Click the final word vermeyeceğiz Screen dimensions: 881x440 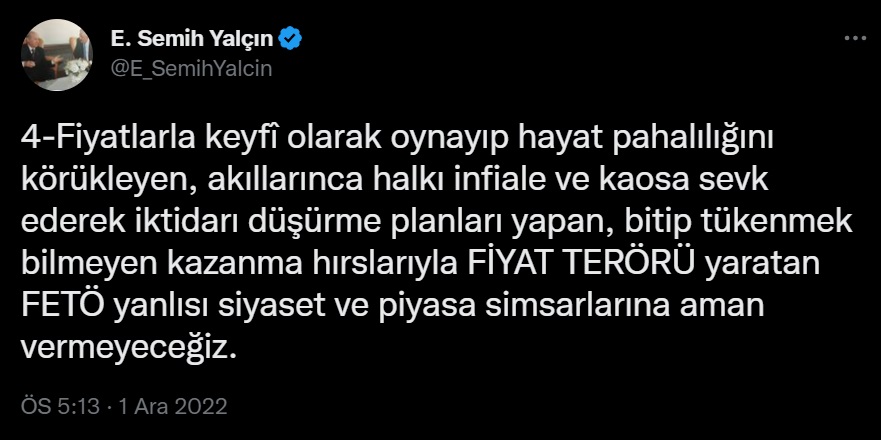(x=127, y=351)
